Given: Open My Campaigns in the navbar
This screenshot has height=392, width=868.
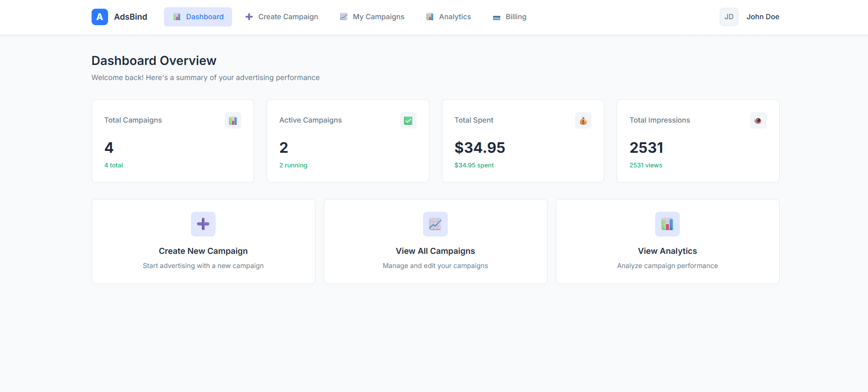Looking at the screenshot, I should click(372, 17).
